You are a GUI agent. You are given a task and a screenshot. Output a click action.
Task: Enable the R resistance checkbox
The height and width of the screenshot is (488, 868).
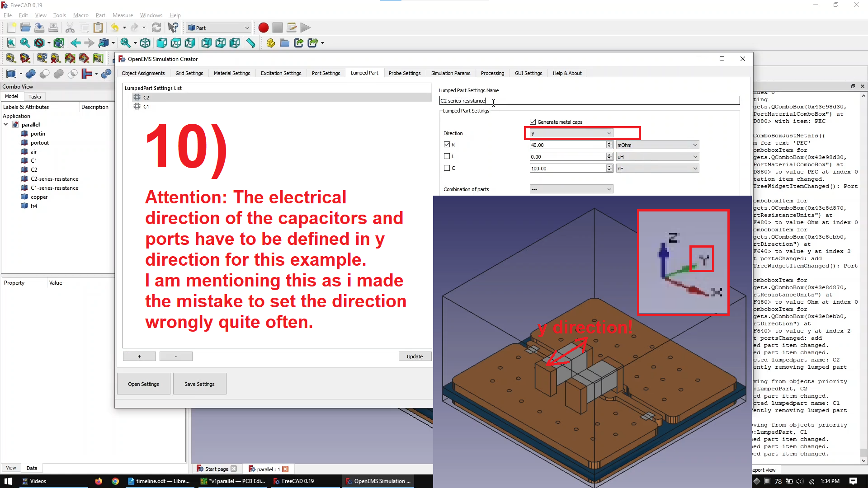pos(447,145)
